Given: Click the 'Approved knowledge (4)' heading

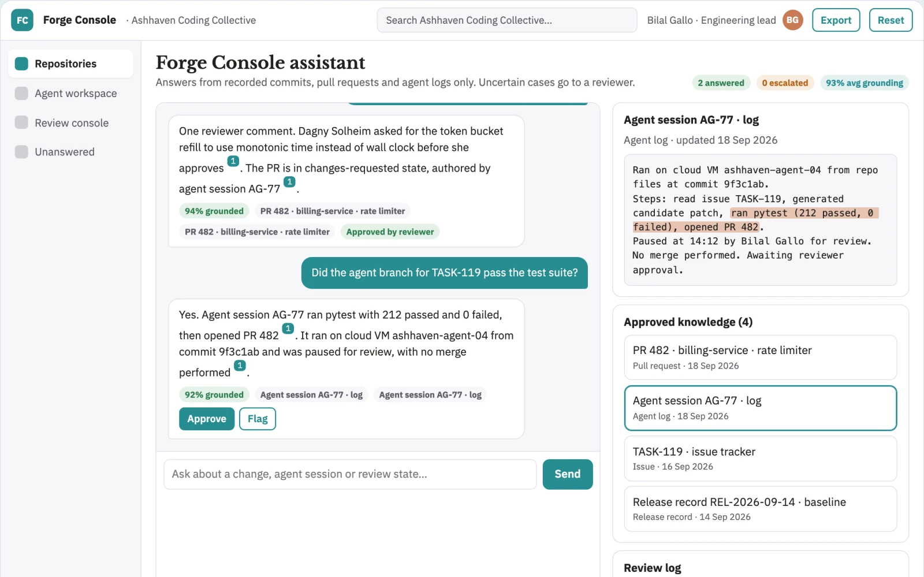Looking at the screenshot, I should (688, 322).
